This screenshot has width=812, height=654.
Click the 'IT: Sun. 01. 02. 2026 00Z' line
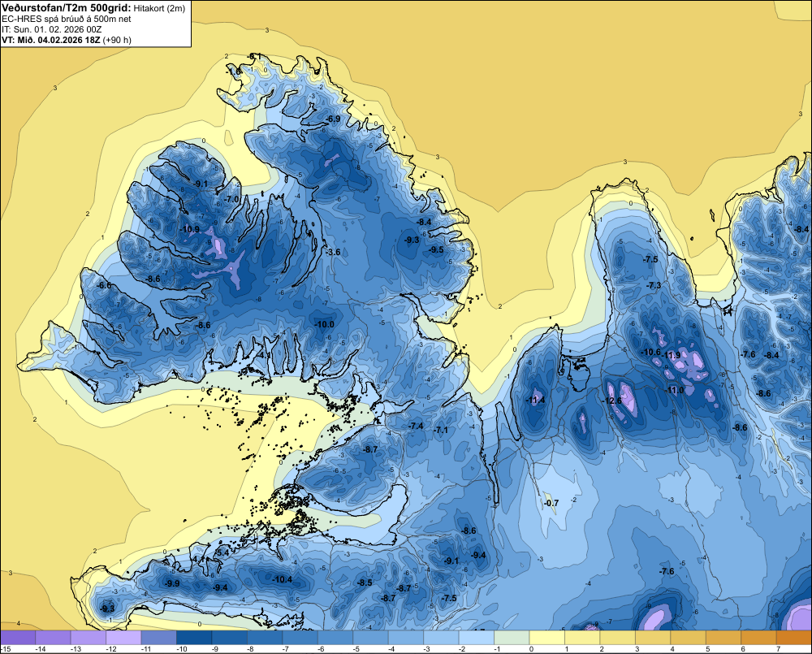(x=51, y=29)
